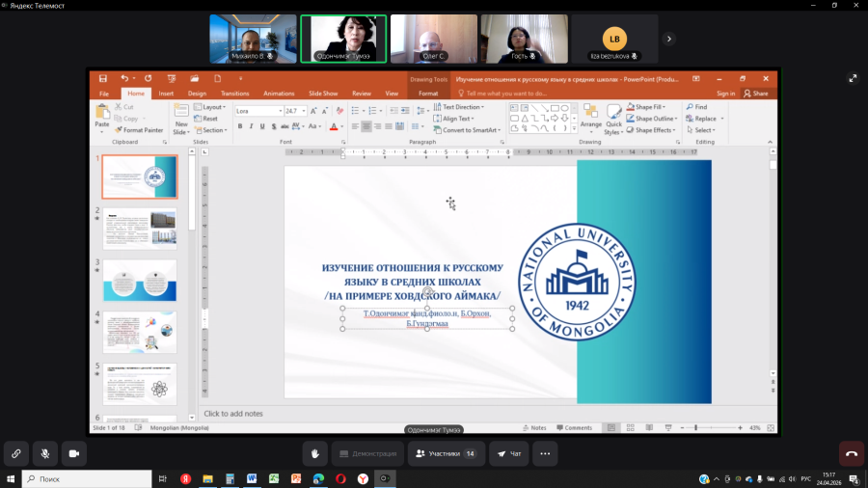The height and width of the screenshot is (488, 868).
Task: Select slide 3 thumbnail in panel
Action: pos(140,281)
